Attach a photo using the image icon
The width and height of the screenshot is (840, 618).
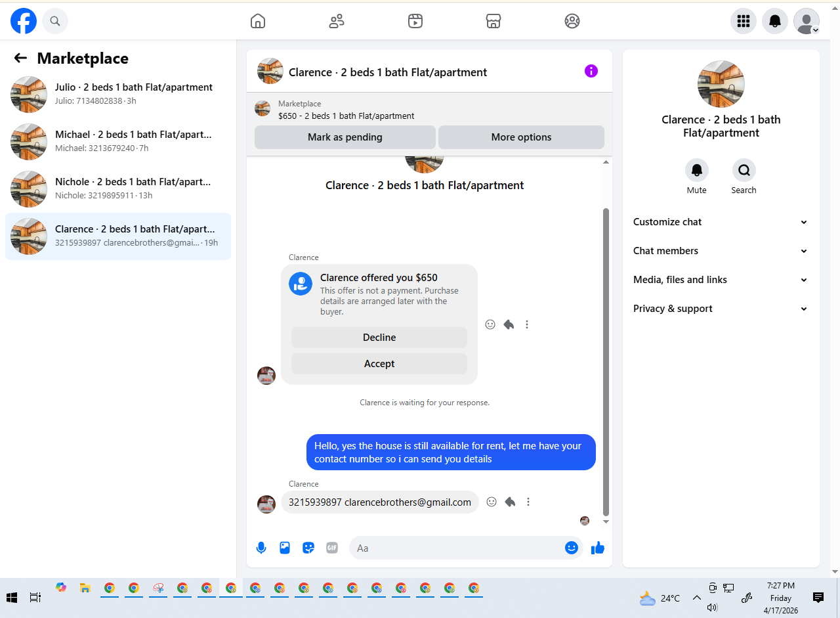285,548
